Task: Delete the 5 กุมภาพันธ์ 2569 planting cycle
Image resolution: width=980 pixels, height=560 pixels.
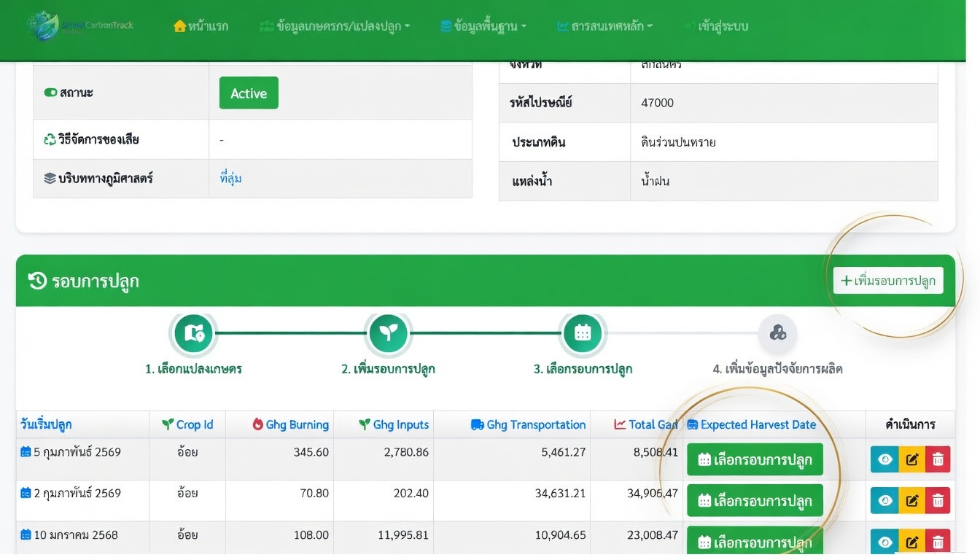Action: click(938, 459)
